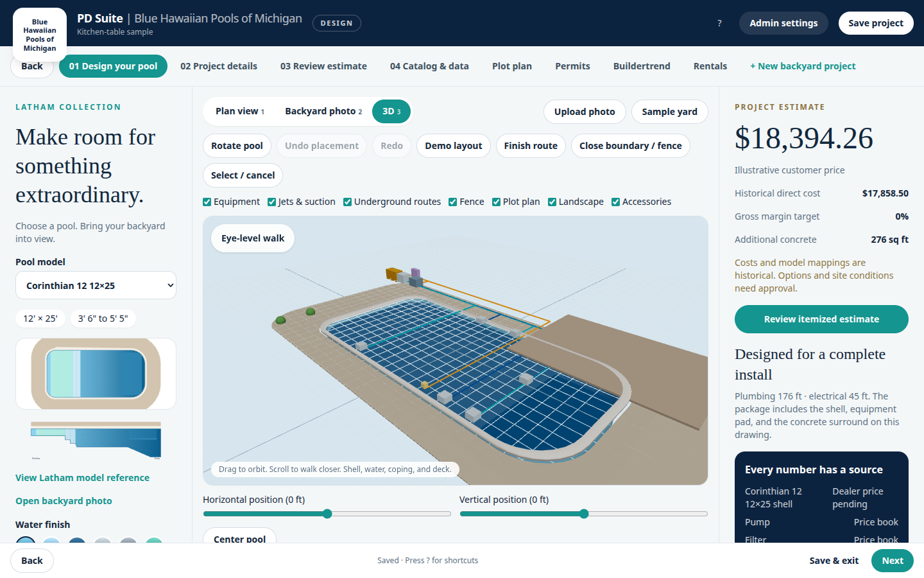
Task: Uncheck the Accessories checkbox
Action: click(616, 202)
